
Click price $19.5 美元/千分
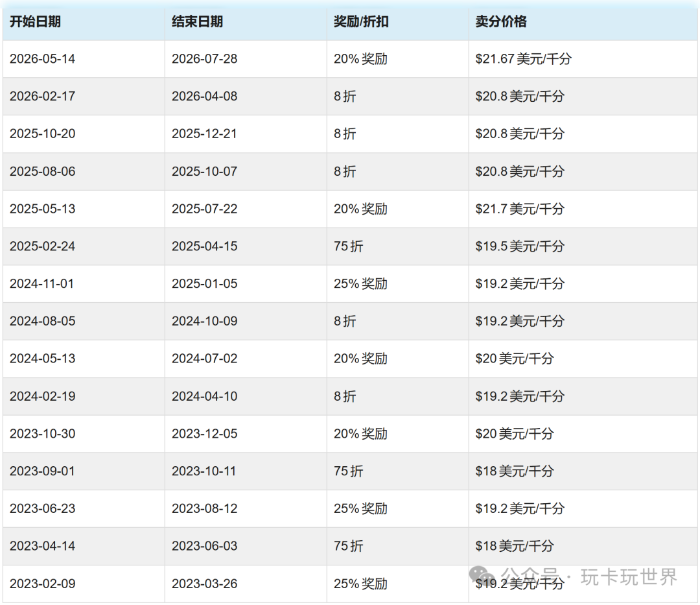point(520,246)
